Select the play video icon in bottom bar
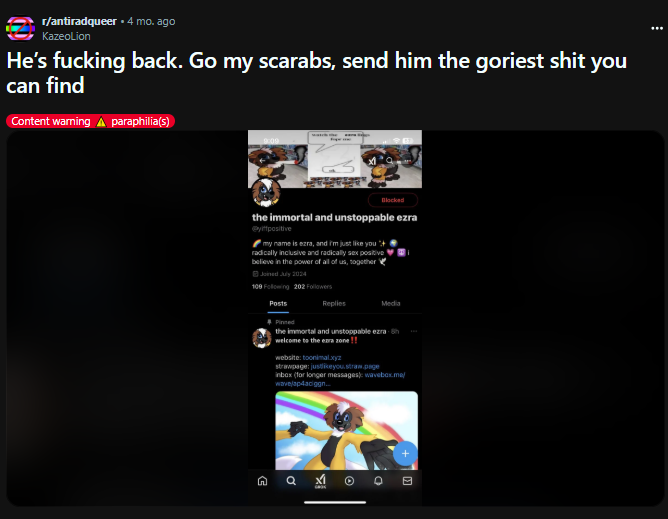668x519 pixels. [349, 481]
